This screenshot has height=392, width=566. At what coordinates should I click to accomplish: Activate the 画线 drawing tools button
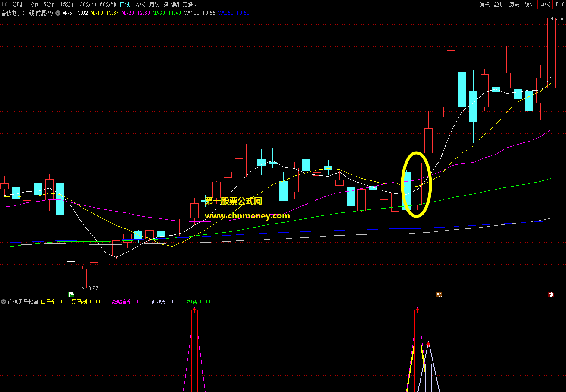pyautogui.click(x=545, y=4)
